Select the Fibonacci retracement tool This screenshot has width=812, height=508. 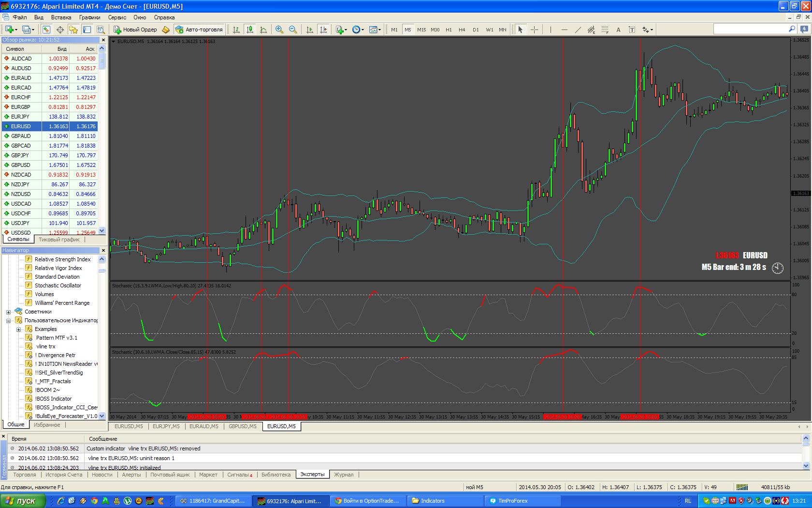pos(605,30)
